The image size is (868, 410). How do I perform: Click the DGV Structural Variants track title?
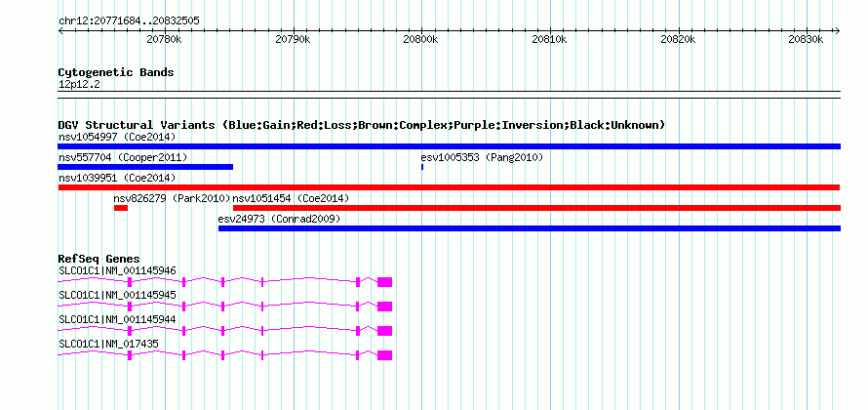[x=362, y=125]
